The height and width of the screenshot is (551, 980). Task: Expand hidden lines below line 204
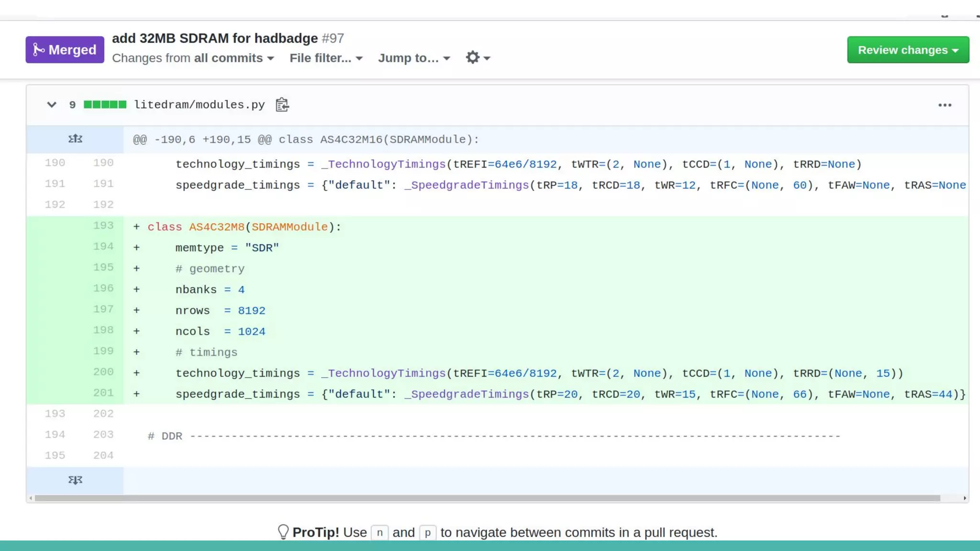75,480
